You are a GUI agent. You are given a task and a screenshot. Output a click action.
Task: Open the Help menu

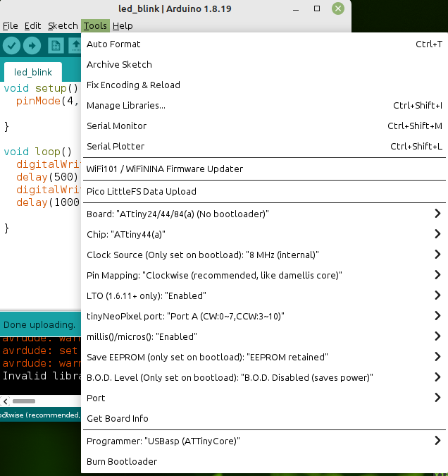pyautogui.click(x=123, y=26)
